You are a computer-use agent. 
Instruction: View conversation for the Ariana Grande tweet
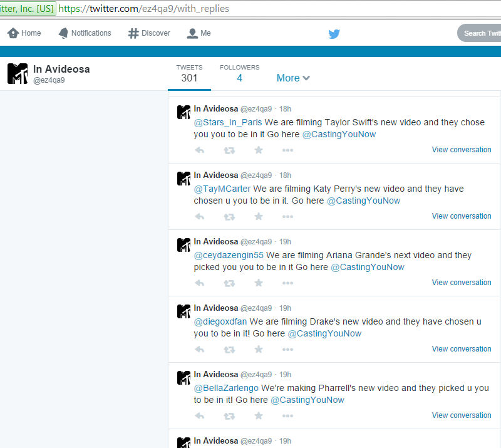tap(462, 283)
